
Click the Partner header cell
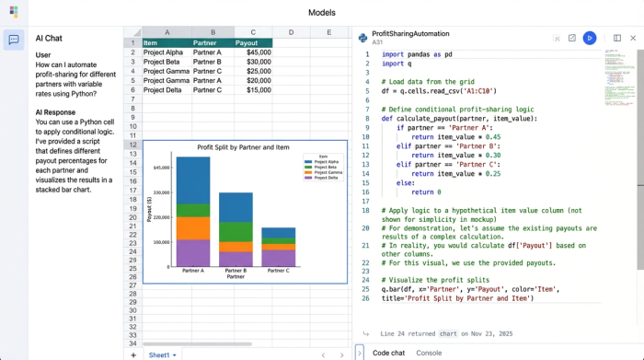point(213,42)
